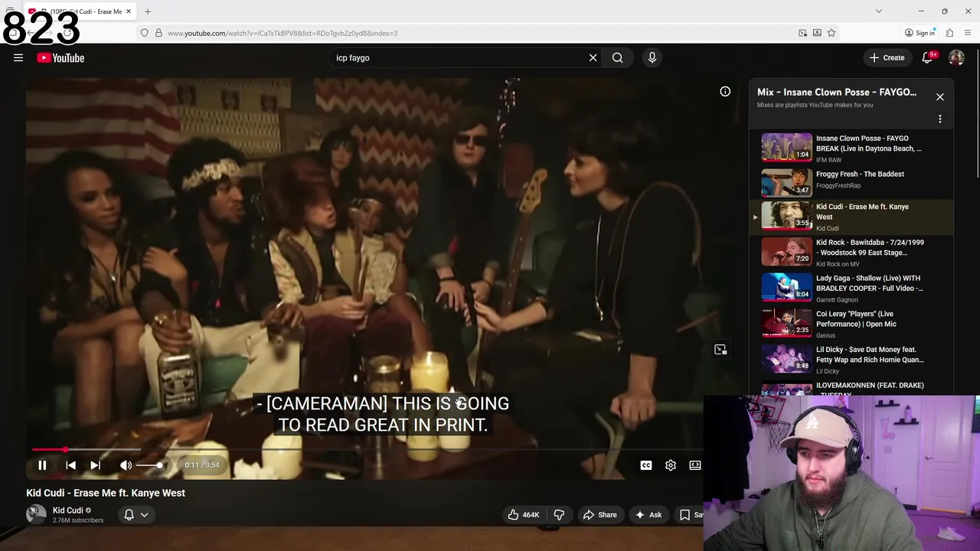Switch to theater mode
Screen dimensions: 980x551
tap(695, 465)
